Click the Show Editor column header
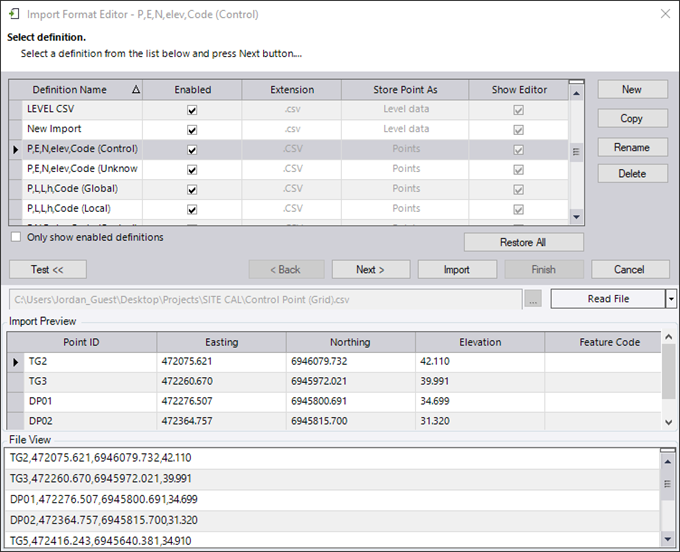Screen dimensions: 680x552 (519, 90)
